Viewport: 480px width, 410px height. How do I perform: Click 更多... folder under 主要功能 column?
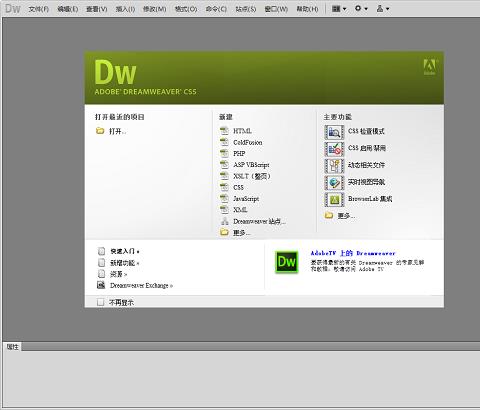click(329, 215)
